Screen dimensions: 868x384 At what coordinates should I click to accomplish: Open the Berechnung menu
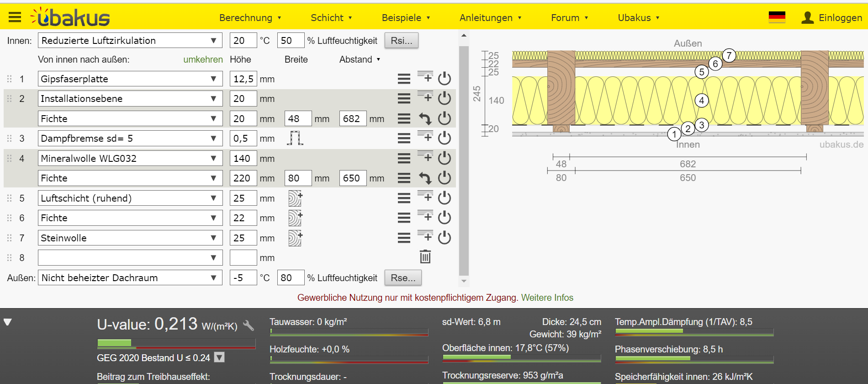tap(250, 17)
